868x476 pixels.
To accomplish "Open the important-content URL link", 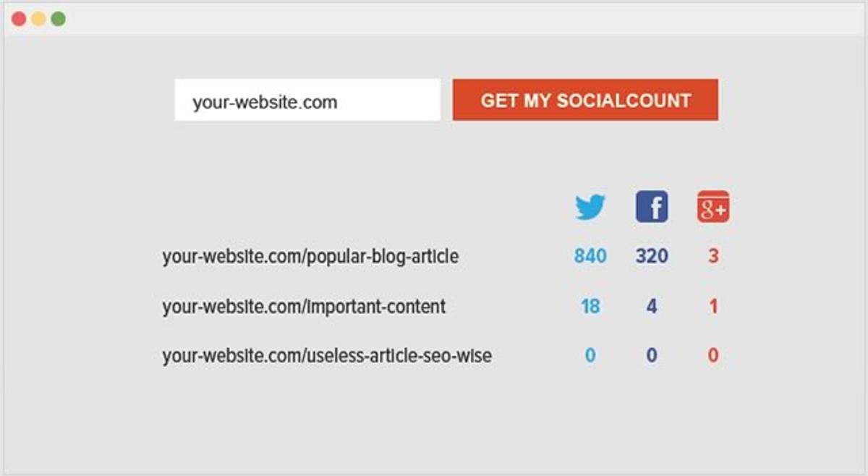I will 304,307.
